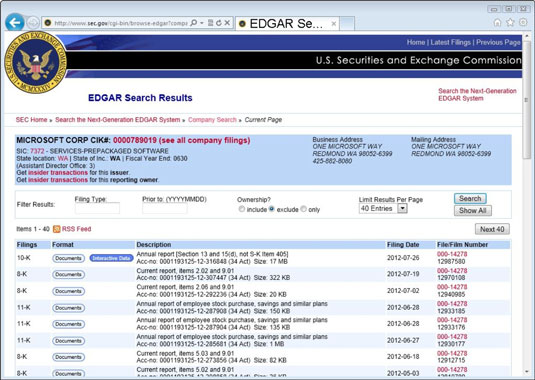Open CIK 0000789019 see all company filings
The height and width of the screenshot is (380, 535).
182,140
